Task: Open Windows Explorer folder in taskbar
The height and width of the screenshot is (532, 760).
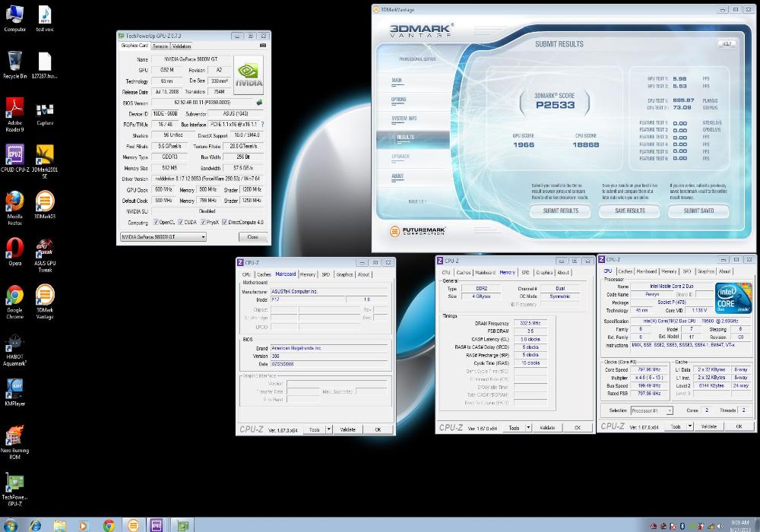Action: pyautogui.click(x=59, y=525)
